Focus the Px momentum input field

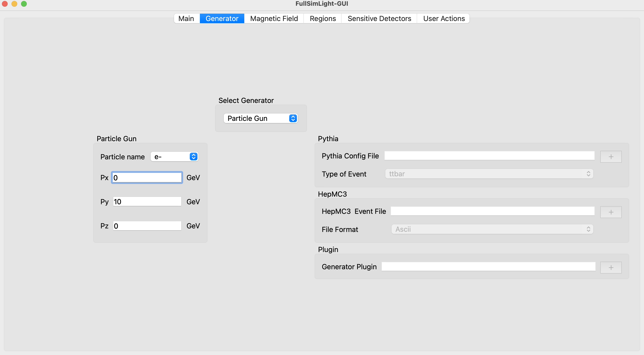[x=147, y=178]
